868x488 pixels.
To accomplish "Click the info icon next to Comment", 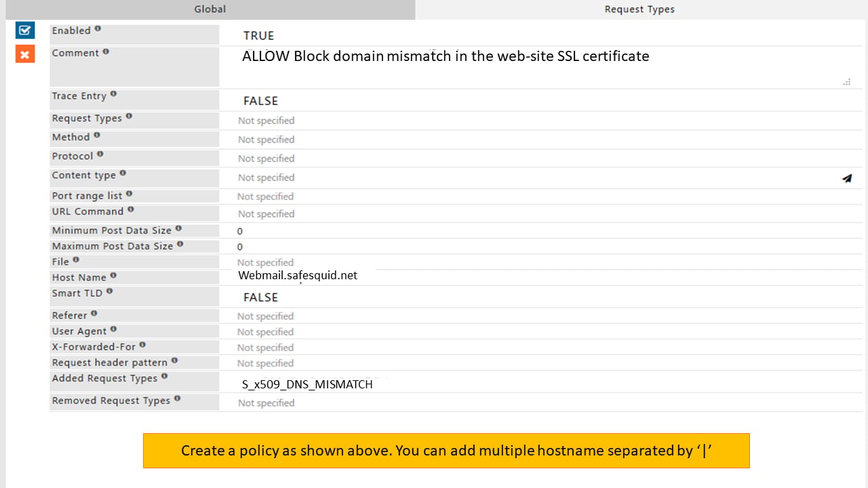I will [x=106, y=52].
